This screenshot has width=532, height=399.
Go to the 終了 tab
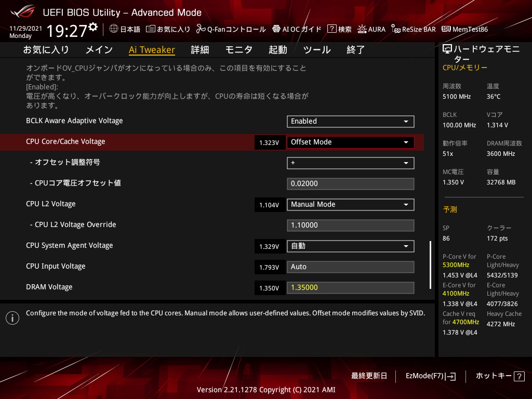click(x=355, y=50)
